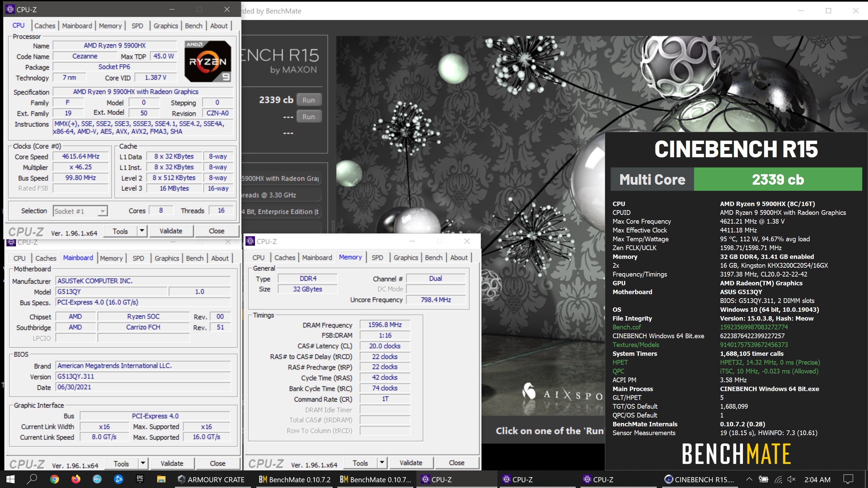Click the BENCHMATE logo
The width and height of the screenshot is (868, 488).
[736, 454]
